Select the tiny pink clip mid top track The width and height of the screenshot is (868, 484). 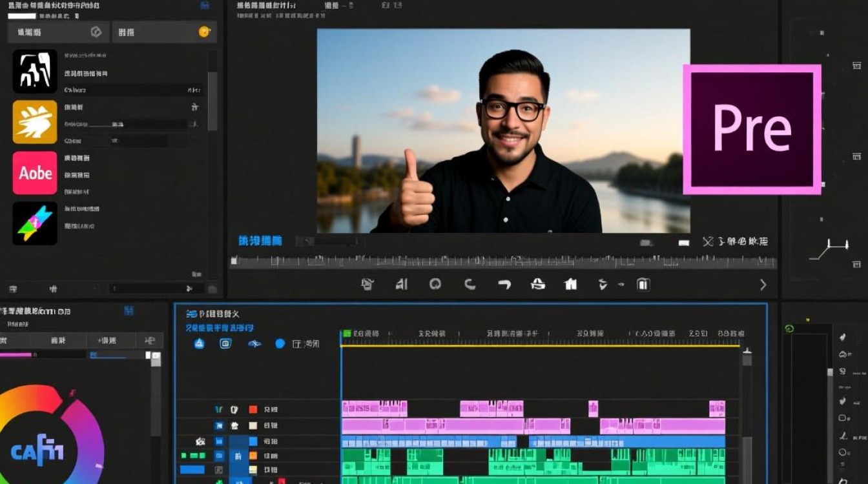click(593, 408)
